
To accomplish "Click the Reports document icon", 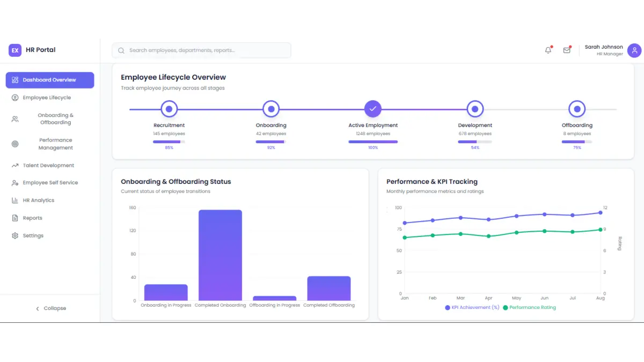I will click(x=15, y=218).
